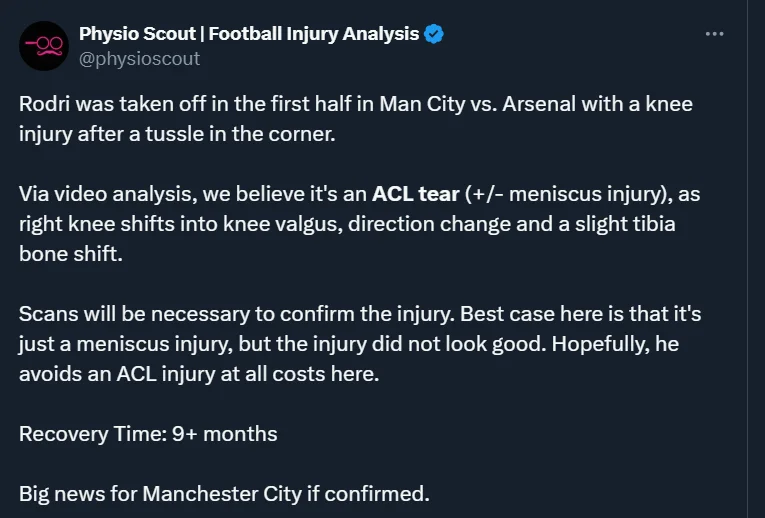Click the 'Big news for Manchester City' sentence

[x=223, y=494]
